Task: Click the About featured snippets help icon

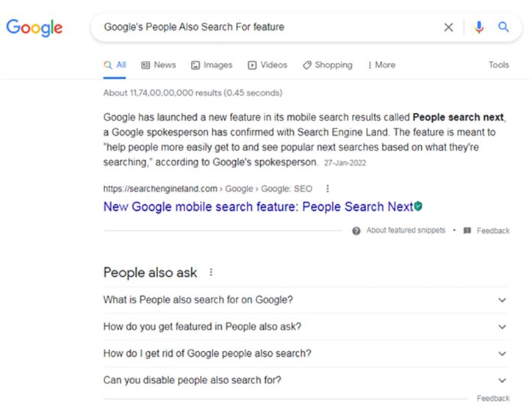Action: 356,231
